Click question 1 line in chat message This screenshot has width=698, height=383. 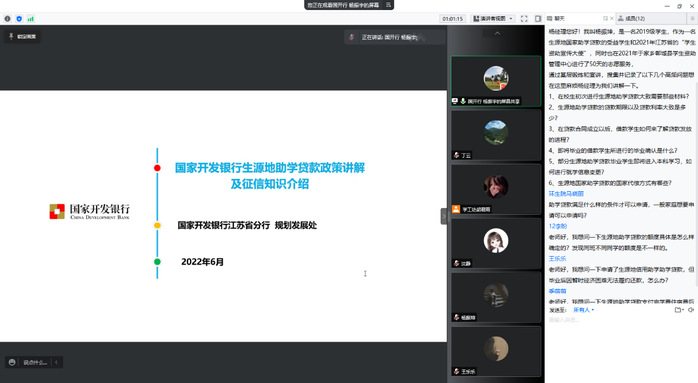click(x=619, y=96)
